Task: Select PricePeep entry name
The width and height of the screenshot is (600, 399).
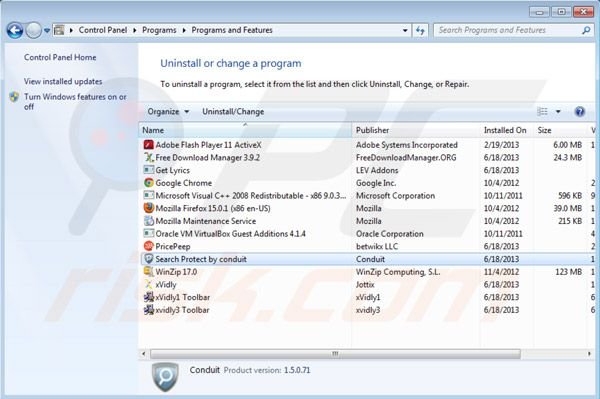Action: point(173,246)
